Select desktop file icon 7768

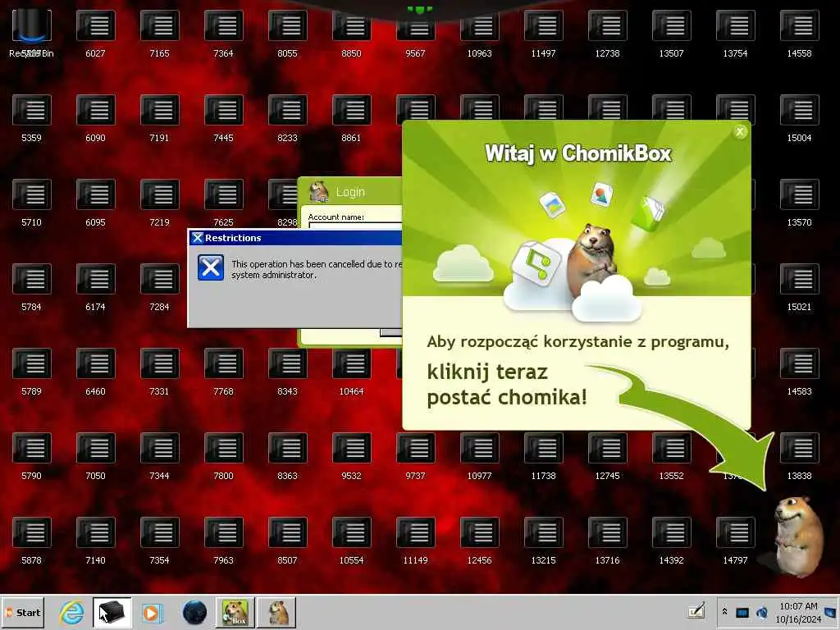coord(223,372)
